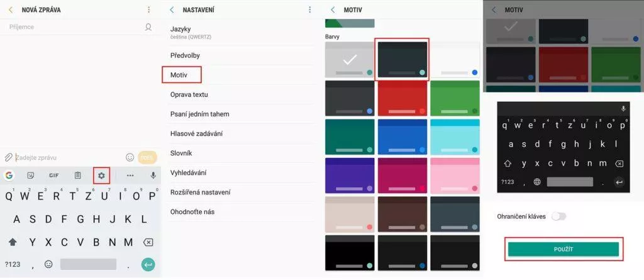Tap the shift key in dark keyboard preview
This screenshot has height=280, width=644.
[508, 164]
